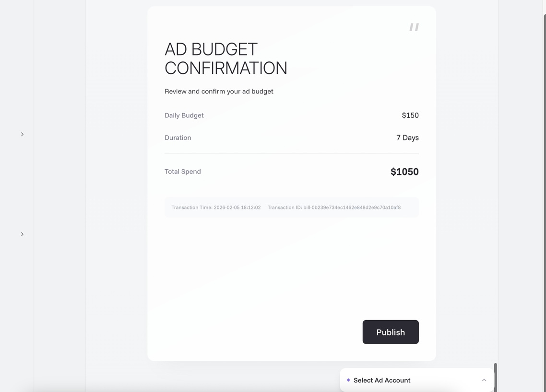
Task: Click the quote mark icon on card
Action: 414,27
